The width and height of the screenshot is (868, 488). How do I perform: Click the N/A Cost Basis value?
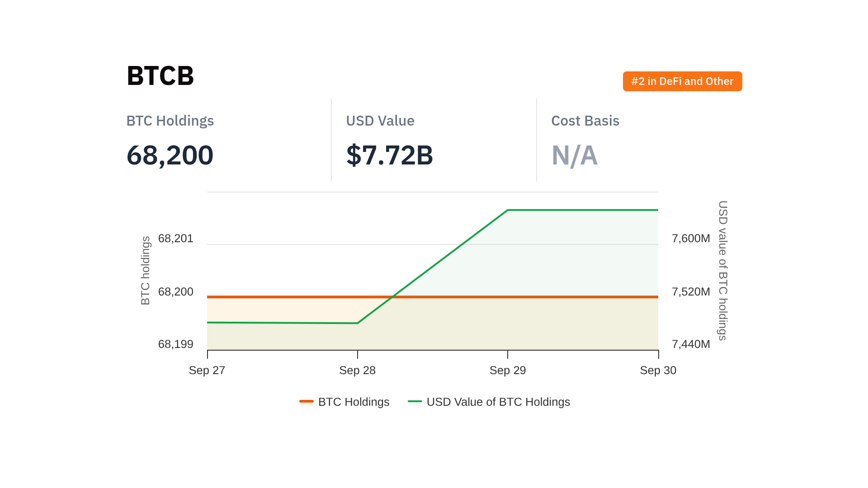click(x=574, y=155)
